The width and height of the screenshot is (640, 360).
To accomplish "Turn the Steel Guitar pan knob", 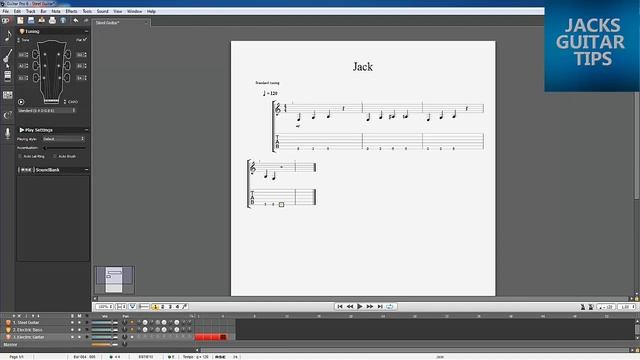I will (125, 322).
